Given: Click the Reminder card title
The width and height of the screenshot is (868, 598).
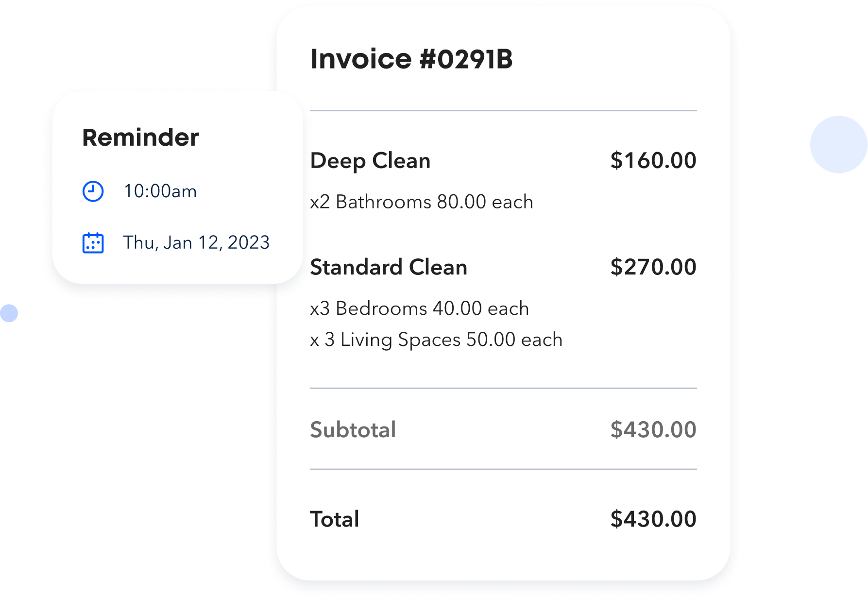Looking at the screenshot, I should (140, 137).
